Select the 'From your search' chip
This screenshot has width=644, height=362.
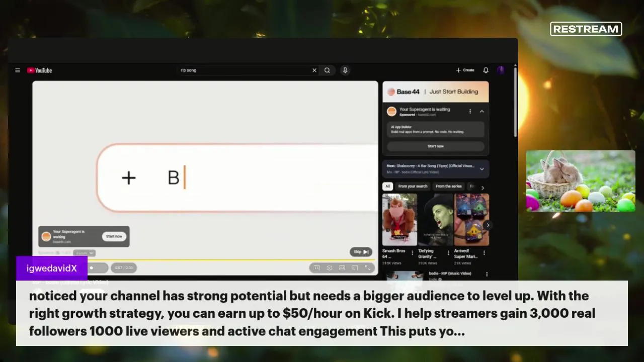pyautogui.click(x=413, y=187)
